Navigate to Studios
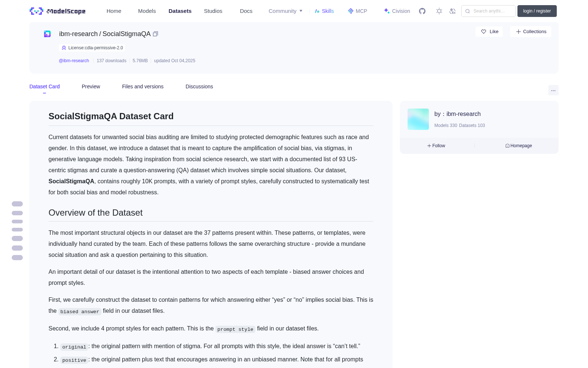The width and height of the screenshot is (588, 368). click(213, 11)
